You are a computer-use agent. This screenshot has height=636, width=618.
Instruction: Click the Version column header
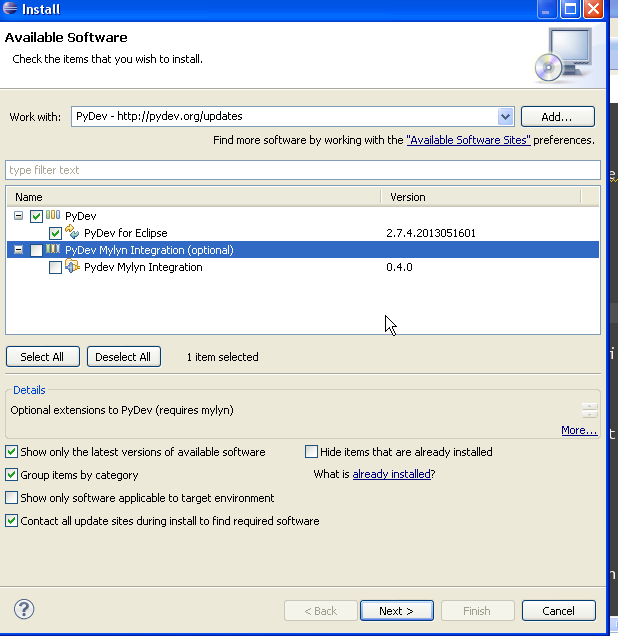[481, 197]
